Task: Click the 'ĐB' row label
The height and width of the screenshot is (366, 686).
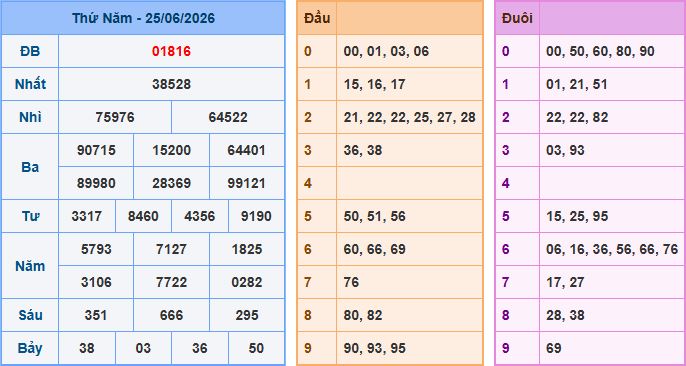Action: coord(30,52)
